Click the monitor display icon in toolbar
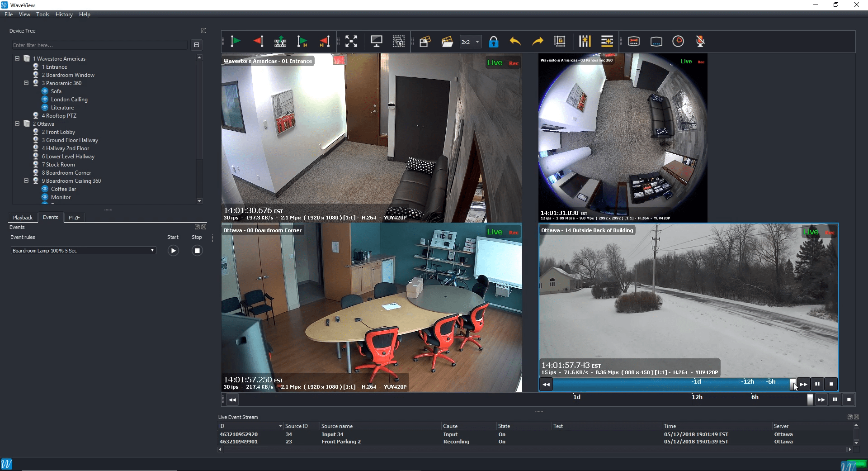 376,42
